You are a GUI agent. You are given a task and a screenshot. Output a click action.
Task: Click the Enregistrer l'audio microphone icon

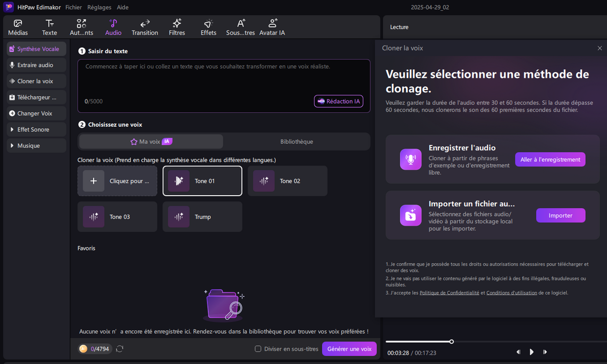coord(410,159)
